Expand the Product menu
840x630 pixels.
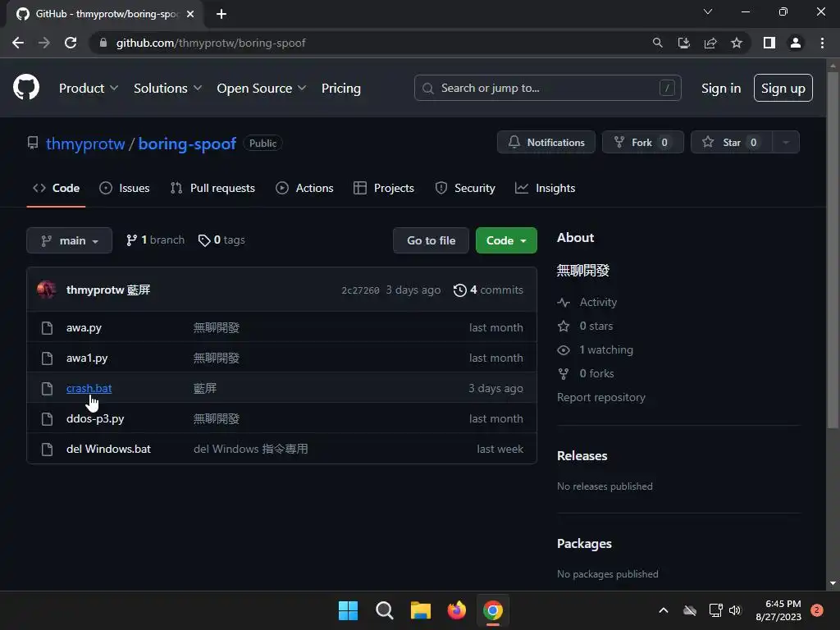coord(89,89)
